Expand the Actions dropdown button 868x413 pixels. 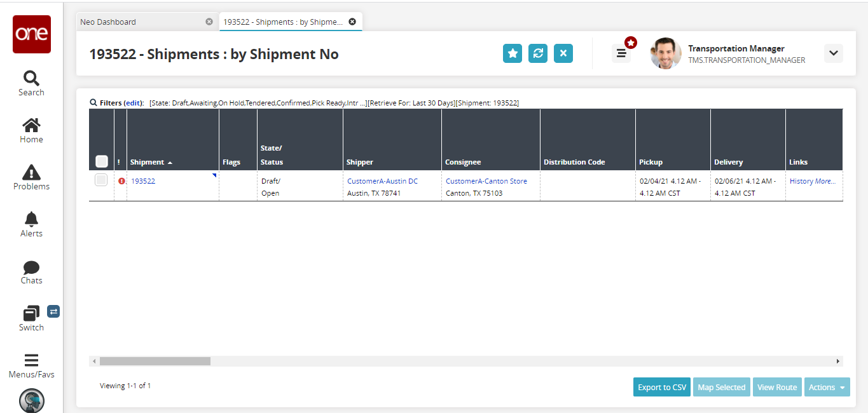click(x=827, y=387)
